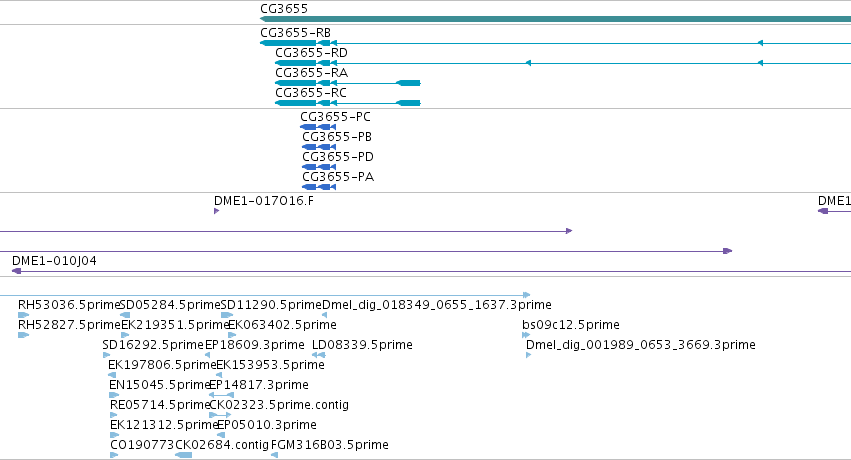Click the CG3655-RA transcript feature

348,83
